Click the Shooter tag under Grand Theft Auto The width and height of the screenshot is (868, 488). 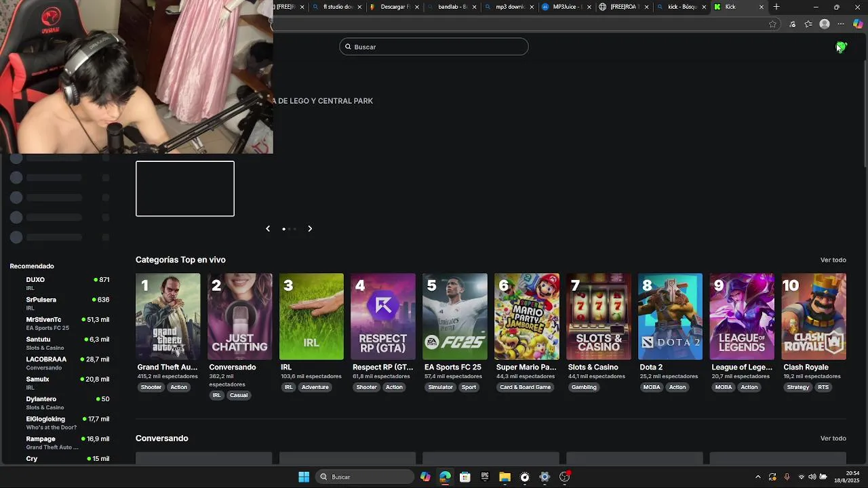pos(151,388)
